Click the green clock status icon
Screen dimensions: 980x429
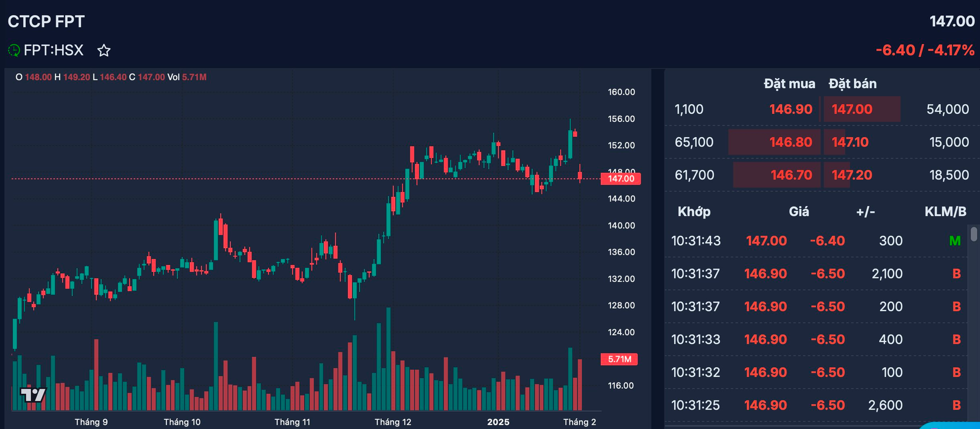point(14,51)
